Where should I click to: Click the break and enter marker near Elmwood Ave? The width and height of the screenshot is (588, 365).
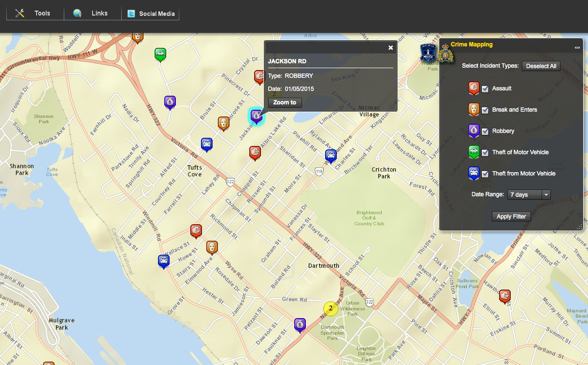[x=212, y=247]
